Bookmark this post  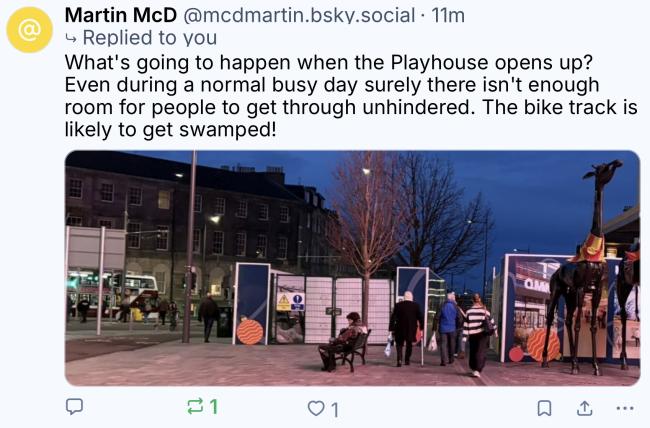[x=544, y=408]
